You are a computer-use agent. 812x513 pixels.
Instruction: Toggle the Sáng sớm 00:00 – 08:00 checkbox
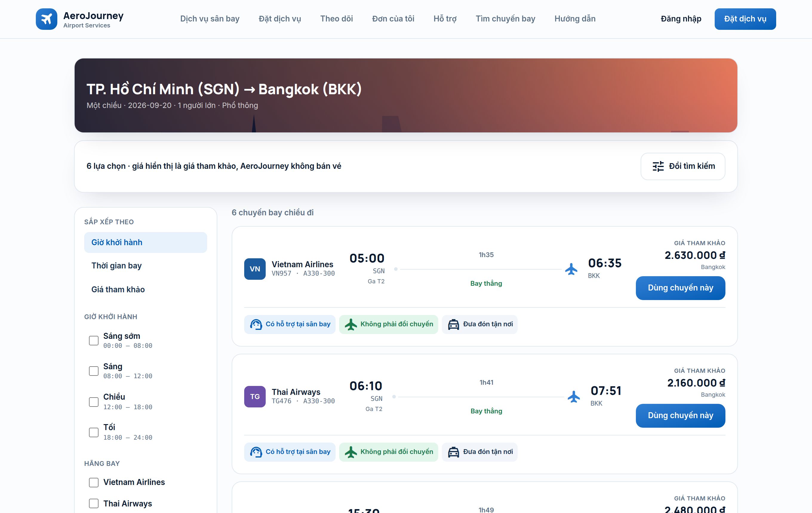(94, 341)
